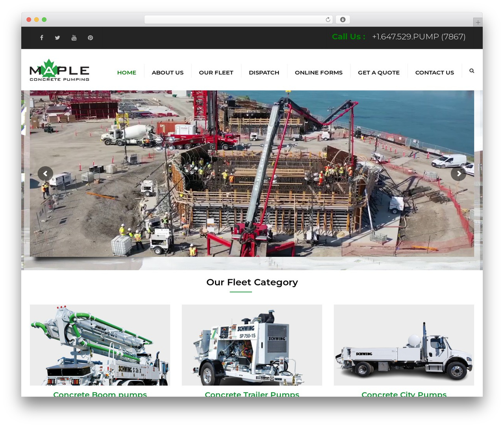Open the Twitter social link
Image resolution: width=504 pixels, height=427 pixels.
(x=57, y=38)
